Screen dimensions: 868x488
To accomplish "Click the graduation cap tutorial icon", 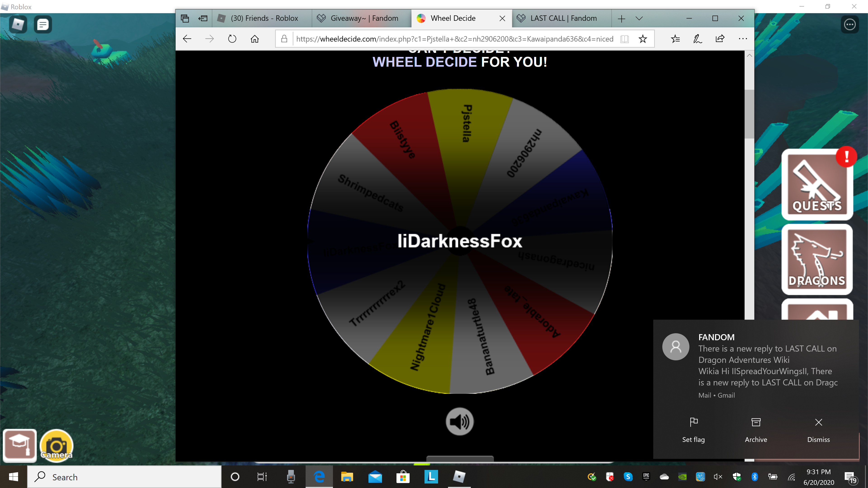I will (19, 445).
